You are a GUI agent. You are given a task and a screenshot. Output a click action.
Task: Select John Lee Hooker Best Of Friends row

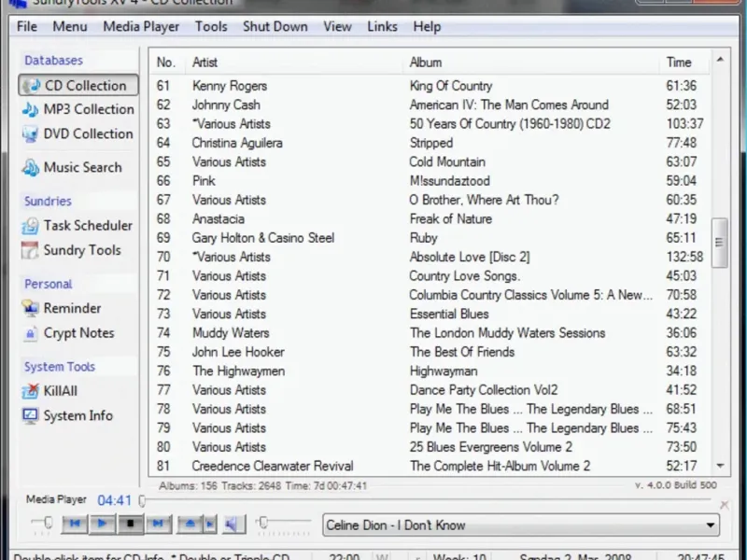click(430, 352)
